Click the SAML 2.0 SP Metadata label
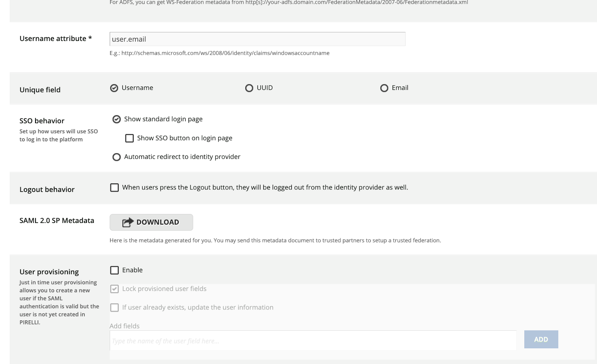The height and width of the screenshot is (364, 597). 57,220
